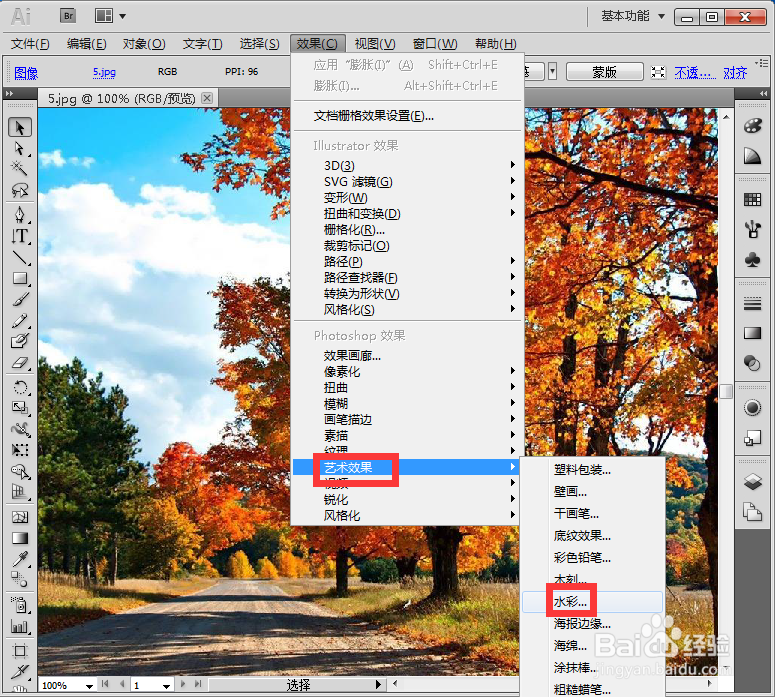Viewport: 775px width, 697px height.
Task: Open the Brushes panel icon
Action: coord(752,229)
